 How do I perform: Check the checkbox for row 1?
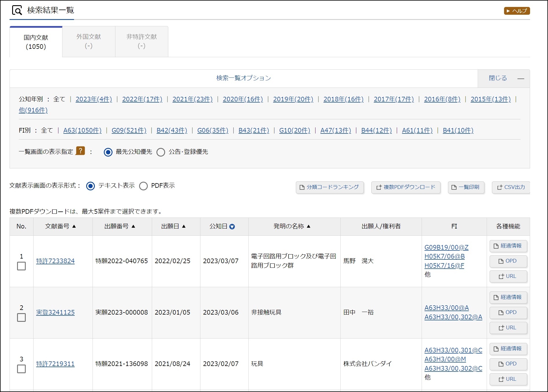(21, 266)
